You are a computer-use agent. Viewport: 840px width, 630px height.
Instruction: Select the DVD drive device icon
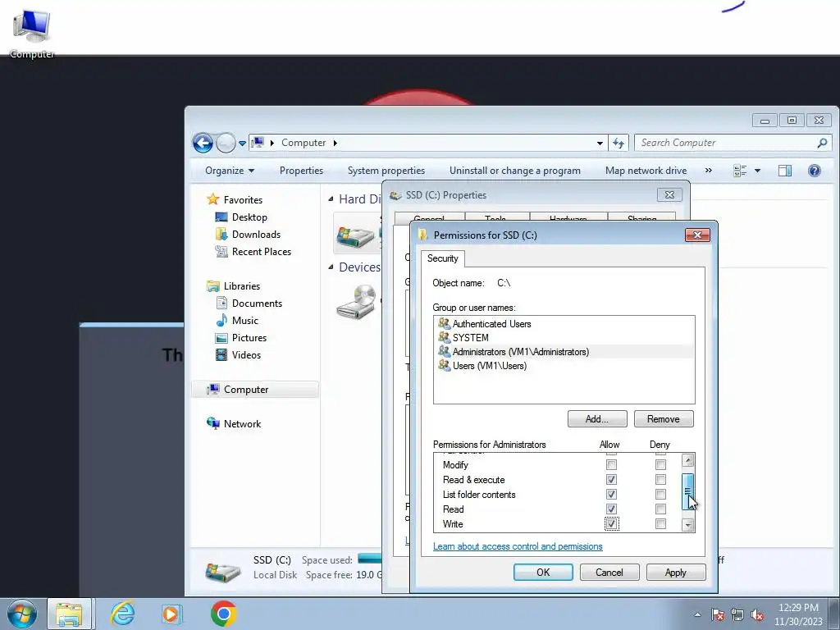(x=357, y=302)
